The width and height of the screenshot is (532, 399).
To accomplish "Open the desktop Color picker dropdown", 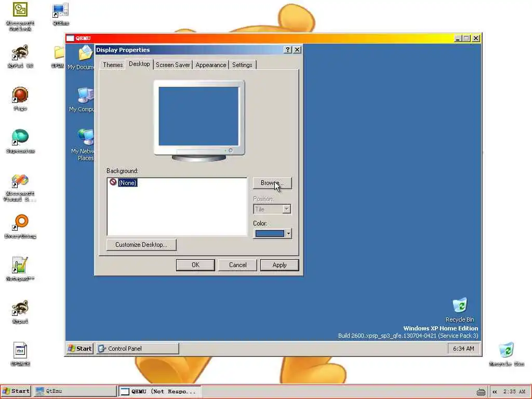I will tap(272, 233).
